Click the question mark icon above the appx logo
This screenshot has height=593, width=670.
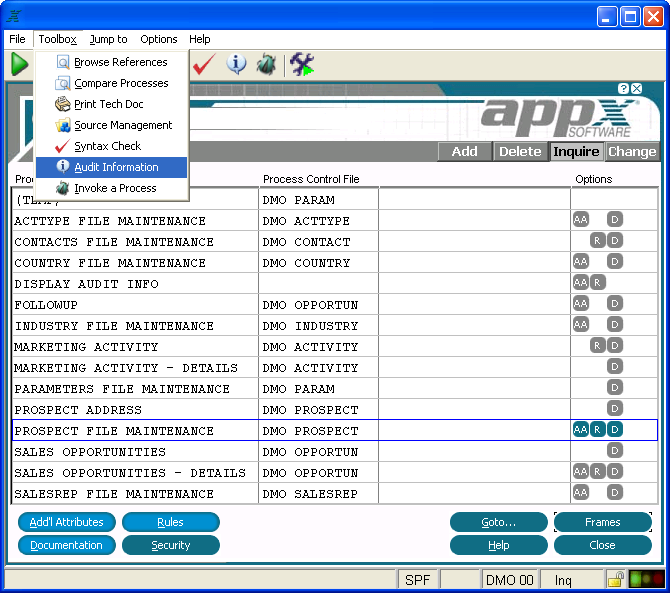623,88
